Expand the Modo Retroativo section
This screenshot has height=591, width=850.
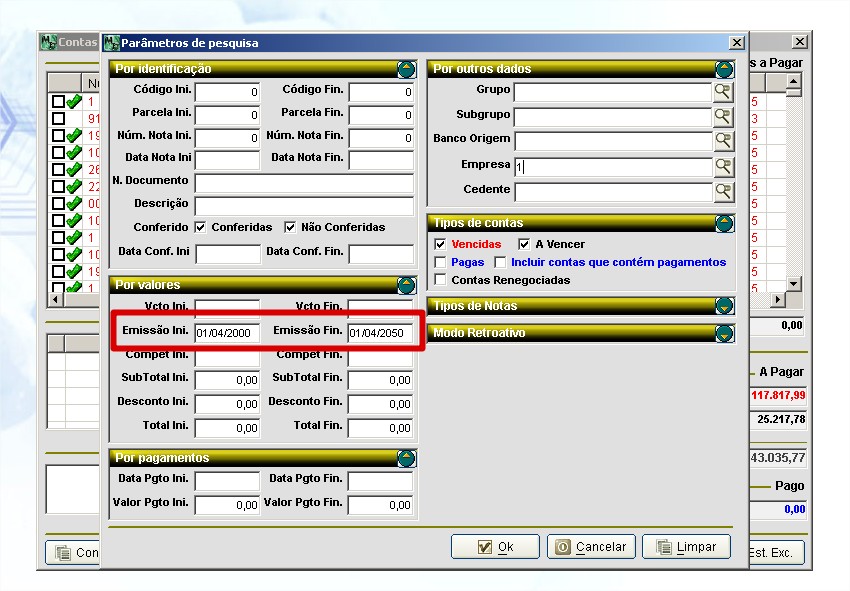tap(725, 333)
